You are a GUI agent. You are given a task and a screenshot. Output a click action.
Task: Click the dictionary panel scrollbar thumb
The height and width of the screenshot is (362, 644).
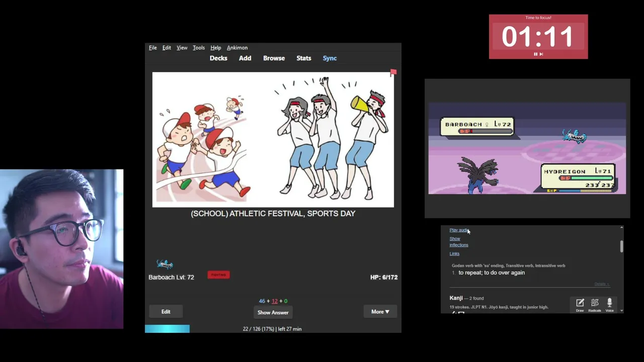pos(621,246)
